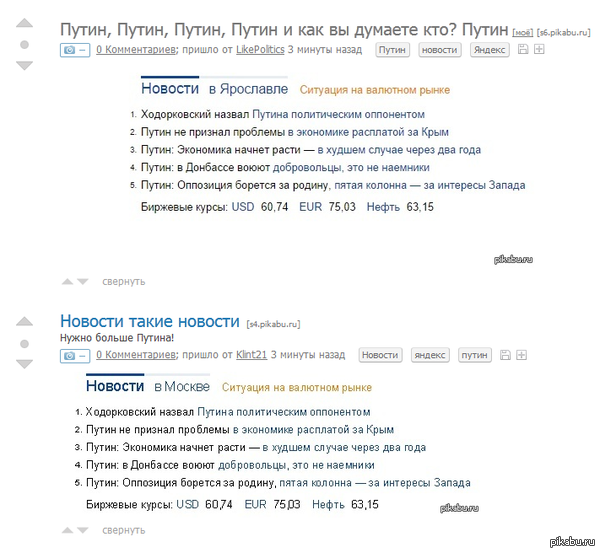This screenshot has height=553, width=600.
Task: Click the plus icon beside second post's tags
Action: tap(520, 355)
